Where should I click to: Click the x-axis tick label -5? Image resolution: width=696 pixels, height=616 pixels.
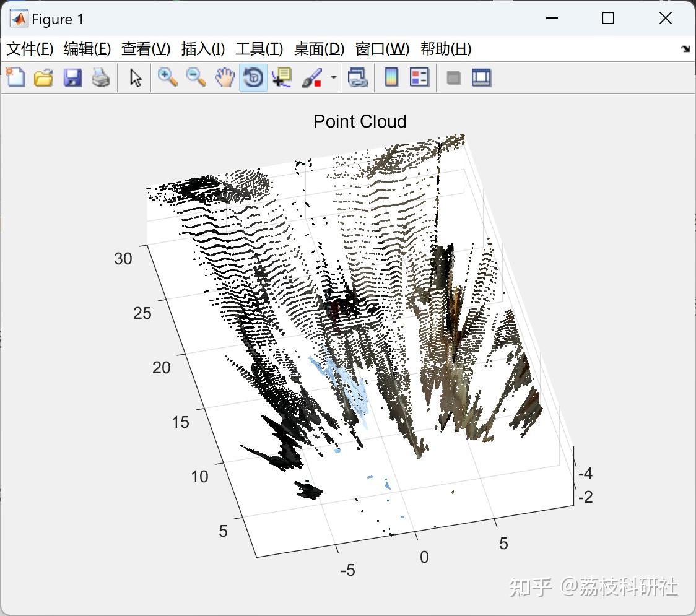pyautogui.click(x=347, y=570)
